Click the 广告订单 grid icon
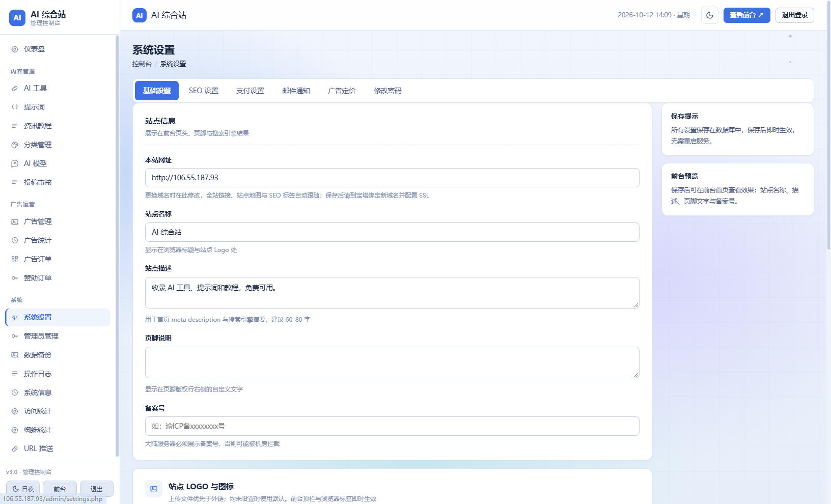This screenshot has height=504, width=831. [15, 260]
